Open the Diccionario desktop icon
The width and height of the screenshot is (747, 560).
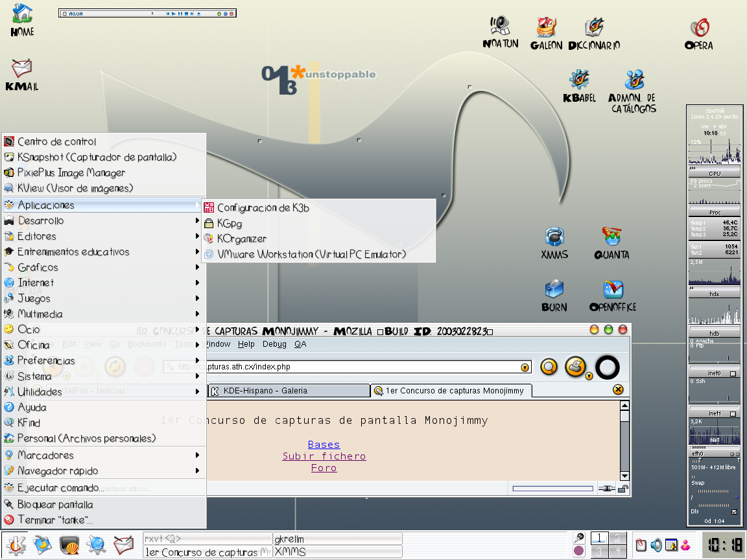tap(594, 34)
